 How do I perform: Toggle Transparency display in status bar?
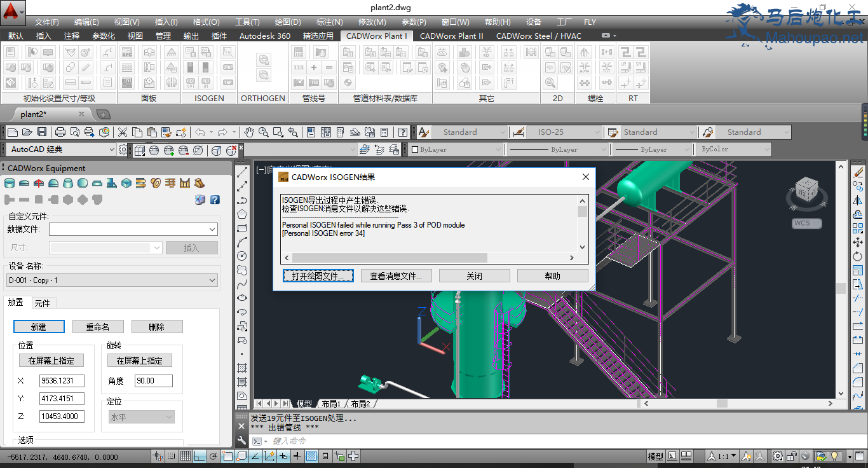(x=311, y=456)
